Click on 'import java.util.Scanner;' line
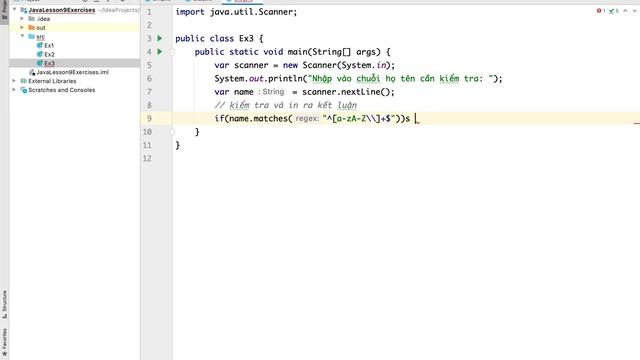Image resolution: width=640 pixels, height=360 pixels. coord(236,12)
